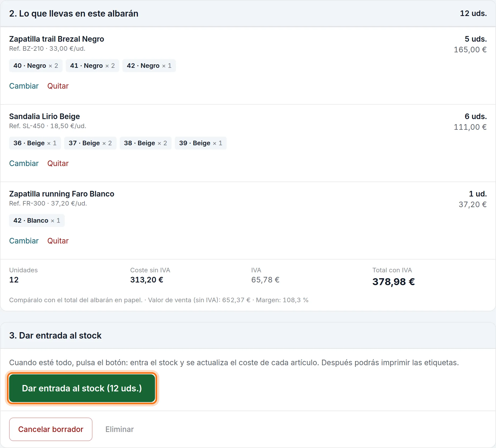Click the Zapatilla trail Brezal Negro title
Screen dimensions: 496x448
click(57, 39)
